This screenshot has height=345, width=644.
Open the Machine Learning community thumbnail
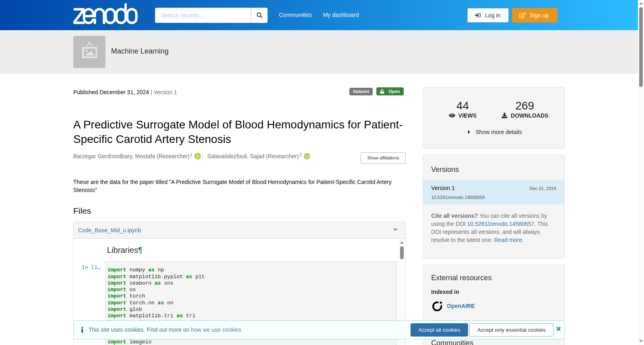(89, 52)
